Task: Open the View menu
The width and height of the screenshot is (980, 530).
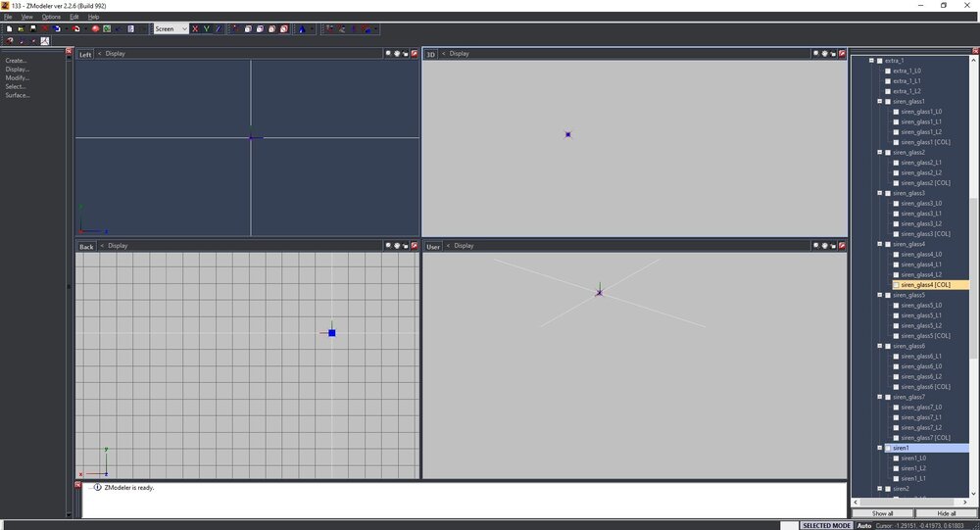Action: (x=26, y=17)
